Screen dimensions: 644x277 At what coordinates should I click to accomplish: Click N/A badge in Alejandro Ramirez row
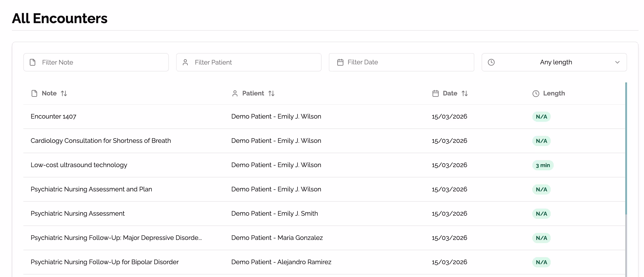coord(541,262)
